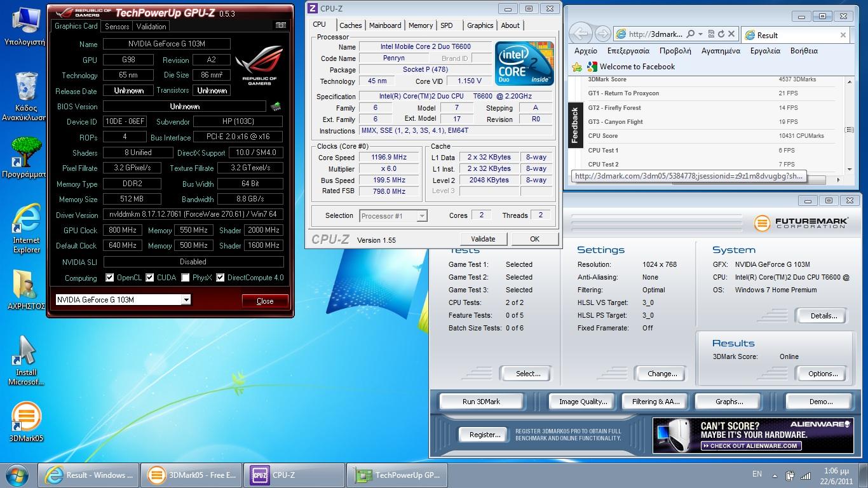The width and height of the screenshot is (868, 488).
Task: Open Αγαπημένα menu in Internet Explorer
Action: (721, 51)
